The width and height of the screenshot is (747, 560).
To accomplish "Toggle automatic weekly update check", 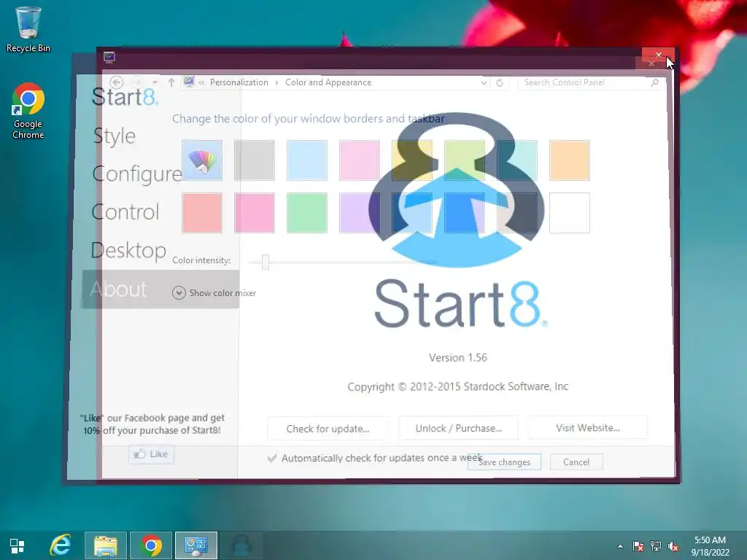I will [272, 458].
